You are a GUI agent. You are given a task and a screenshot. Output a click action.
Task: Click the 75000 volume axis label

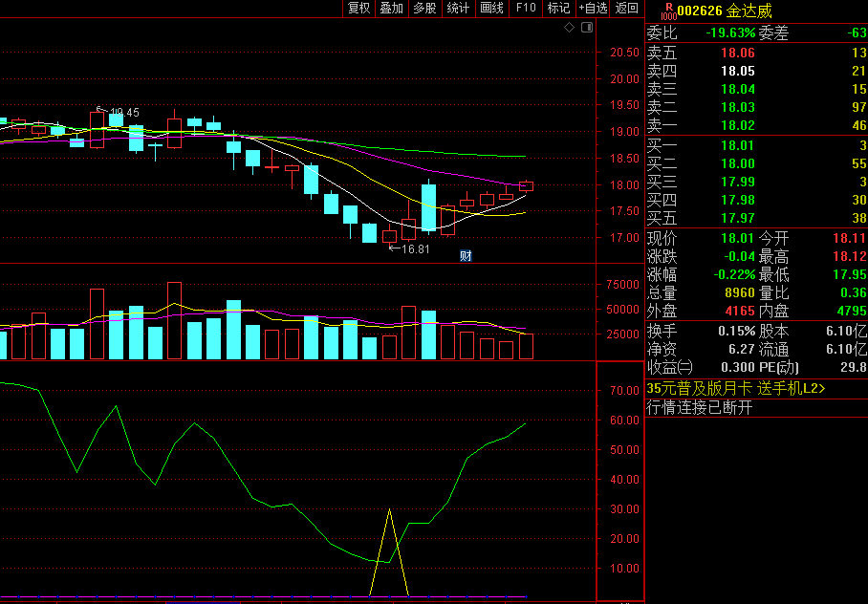[623, 285]
